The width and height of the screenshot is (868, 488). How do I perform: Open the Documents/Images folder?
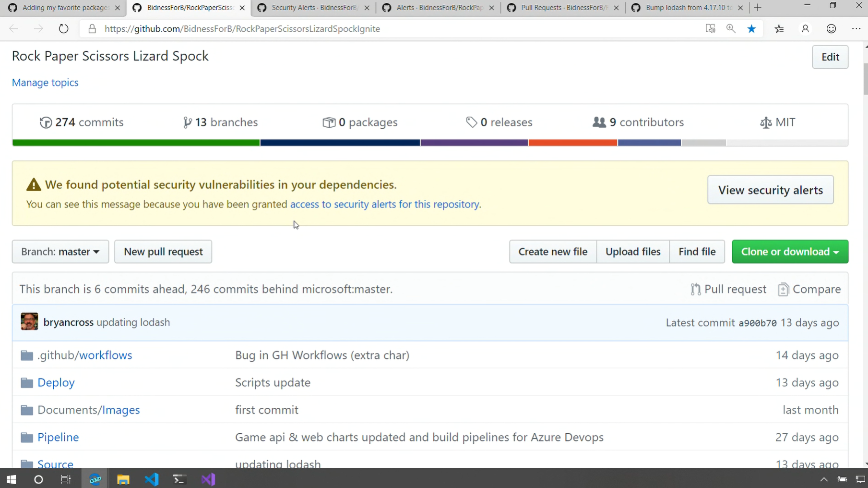(x=89, y=410)
